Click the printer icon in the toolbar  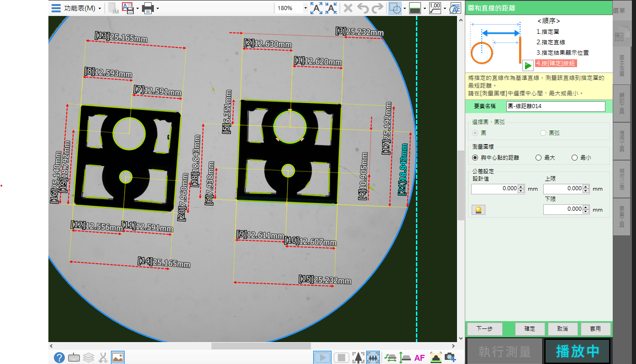pos(147,8)
